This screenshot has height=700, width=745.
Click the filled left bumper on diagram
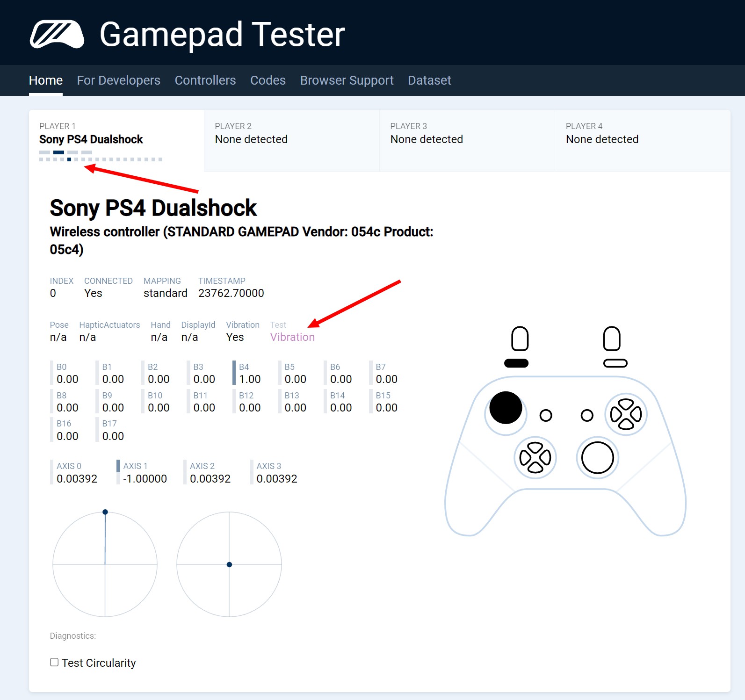[516, 363]
